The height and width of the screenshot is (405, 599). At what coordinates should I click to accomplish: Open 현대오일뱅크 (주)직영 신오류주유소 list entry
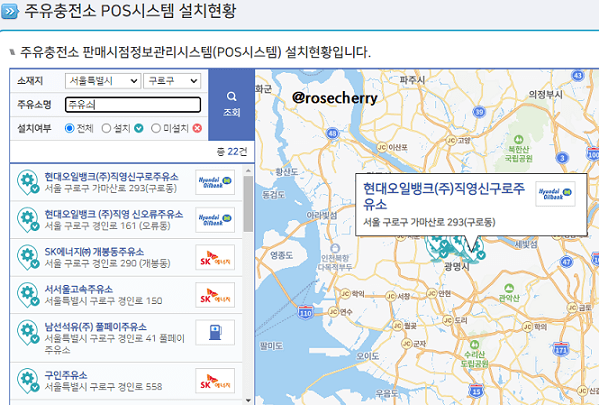click(126, 220)
